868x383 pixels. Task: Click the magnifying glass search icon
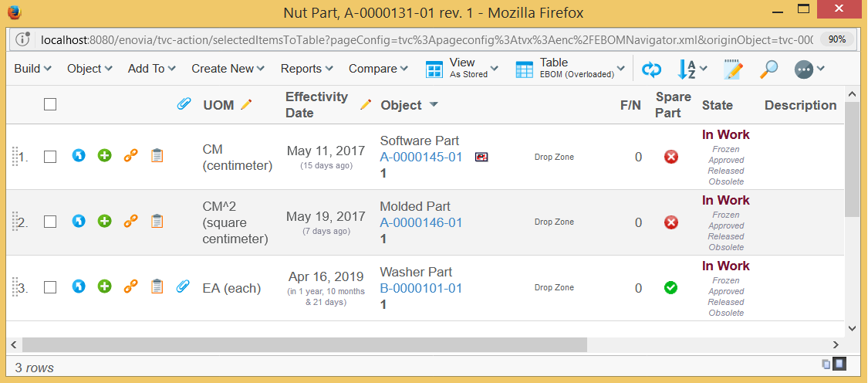tap(768, 69)
